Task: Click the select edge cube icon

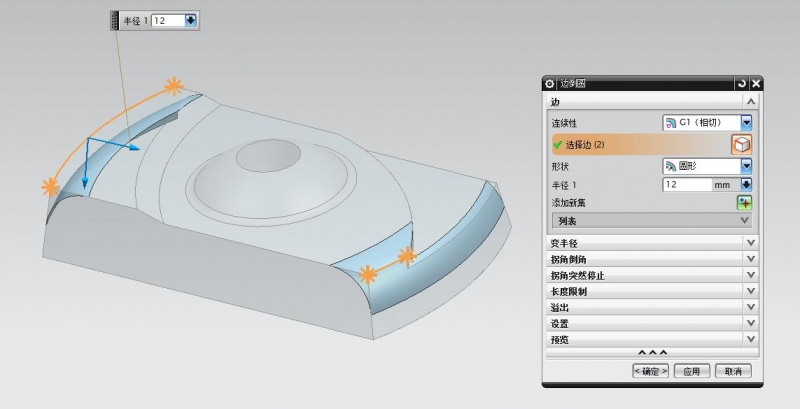Action: [742, 145]
